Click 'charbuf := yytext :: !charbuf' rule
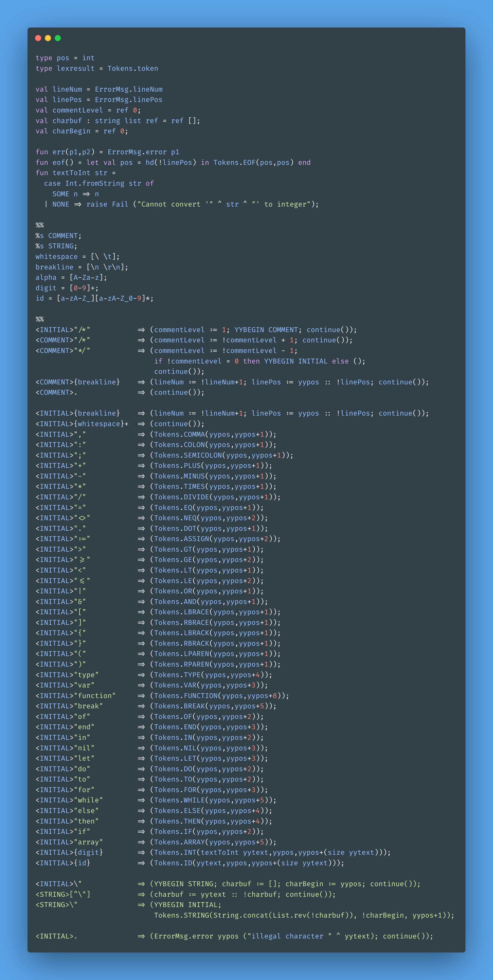493x980 pixels. click(186, 894)
